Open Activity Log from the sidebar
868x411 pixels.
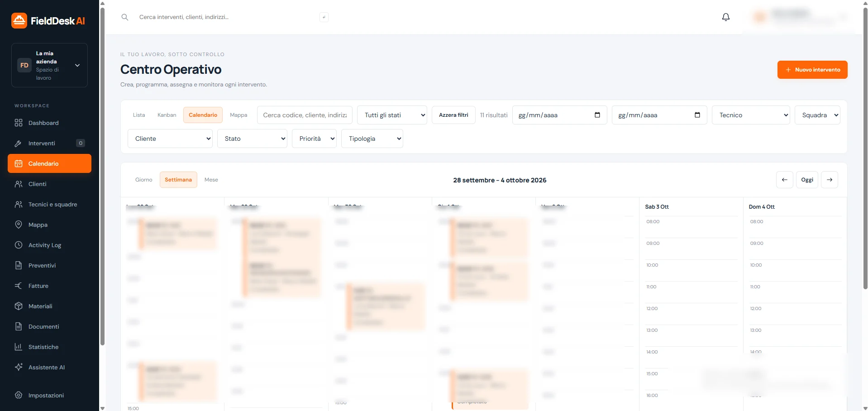click(x=49, y=245)
